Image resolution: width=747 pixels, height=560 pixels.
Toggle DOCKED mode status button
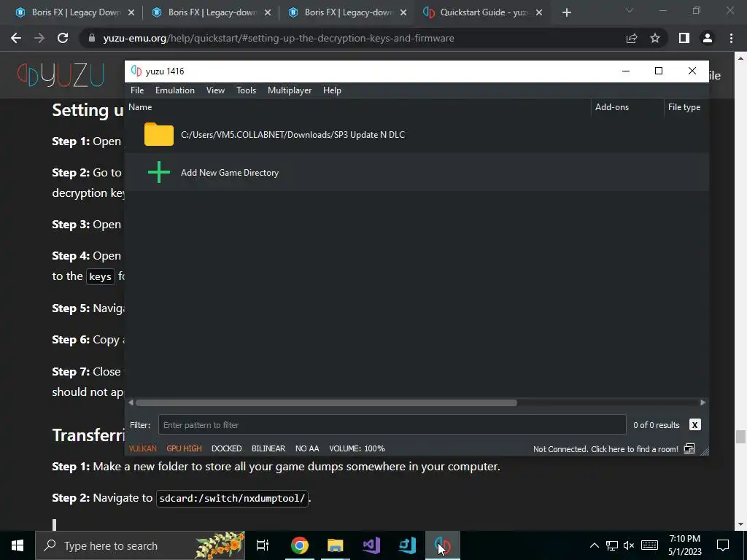[x=226, y=448]
